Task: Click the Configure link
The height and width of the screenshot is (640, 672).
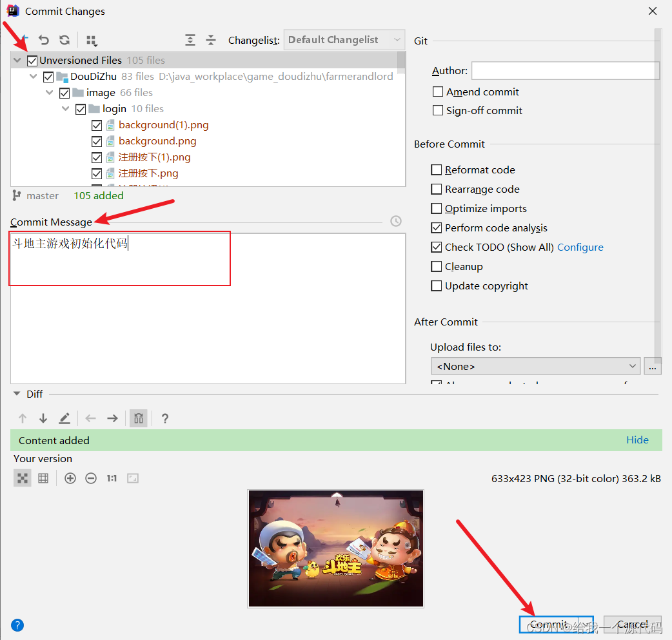Action: pos(580,247)
